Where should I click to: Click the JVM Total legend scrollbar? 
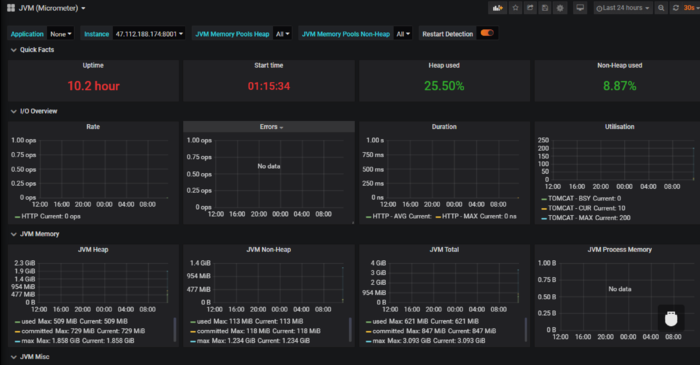click(525, 329)
